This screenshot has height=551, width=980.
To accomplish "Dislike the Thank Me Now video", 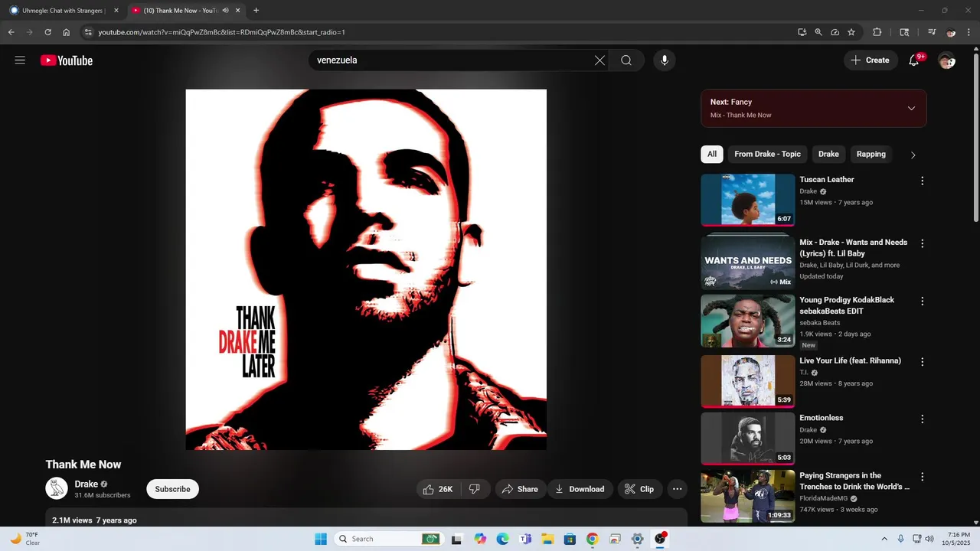I will tap(475, 489).
